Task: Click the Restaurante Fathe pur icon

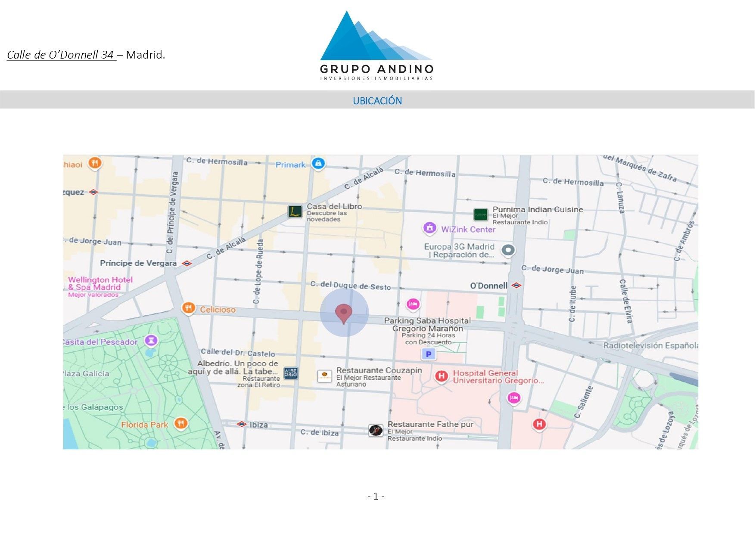Action: tap(376, 430)
